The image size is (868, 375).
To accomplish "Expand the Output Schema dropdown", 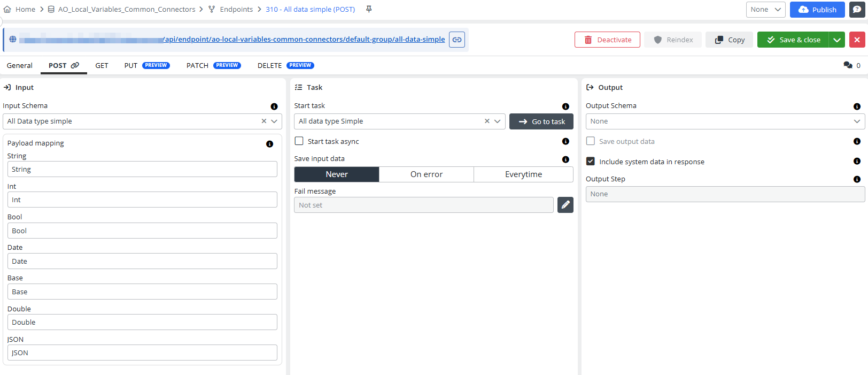I will click(x=856, y=121).
